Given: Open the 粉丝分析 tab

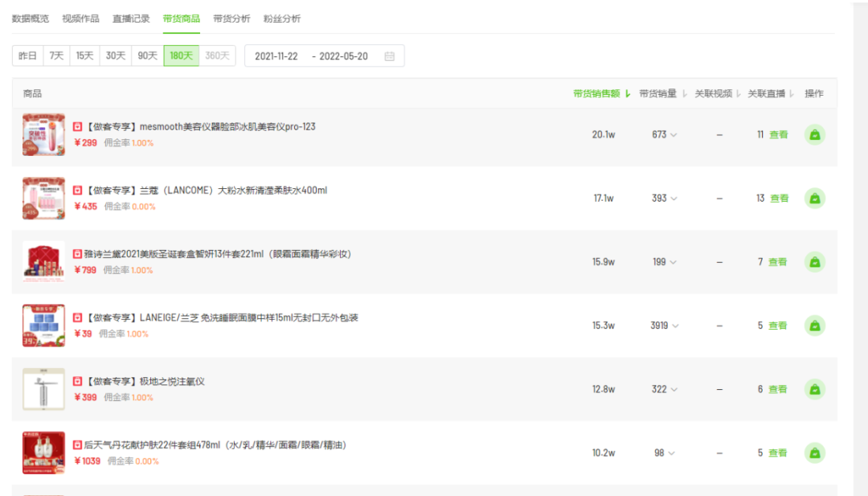Looking at the screenshot, I should (x=282, y=18).
